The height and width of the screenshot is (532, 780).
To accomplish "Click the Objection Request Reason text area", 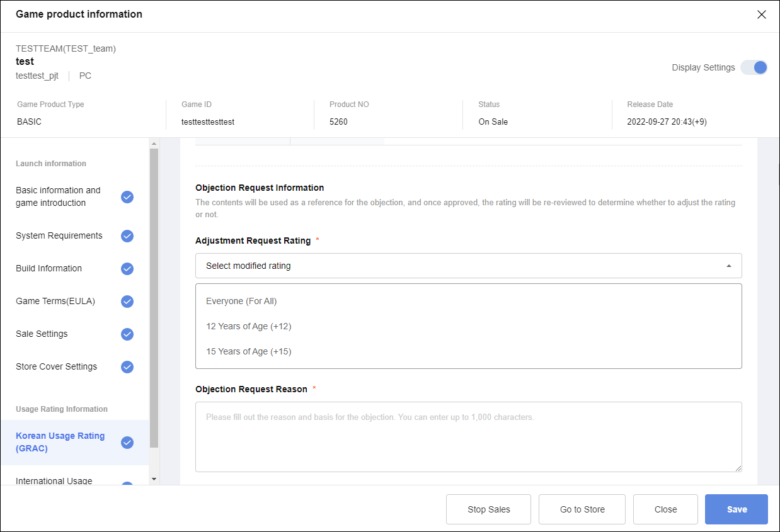I will pos(468,437).
